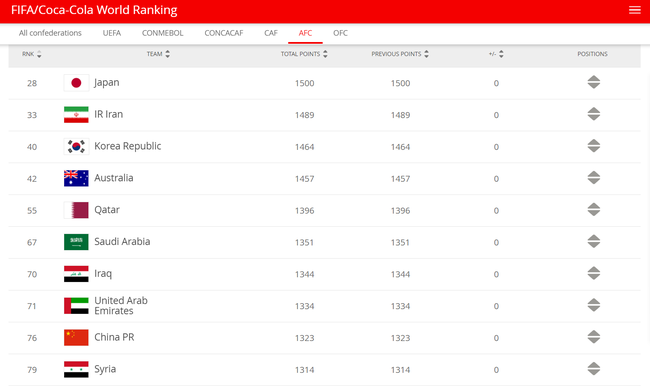Open the United Arab Emirates team link
Screen dimensions: 650x386
tap(121, 306)
